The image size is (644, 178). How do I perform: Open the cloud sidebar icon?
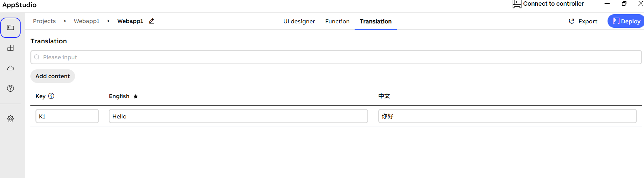pos(10,68)
